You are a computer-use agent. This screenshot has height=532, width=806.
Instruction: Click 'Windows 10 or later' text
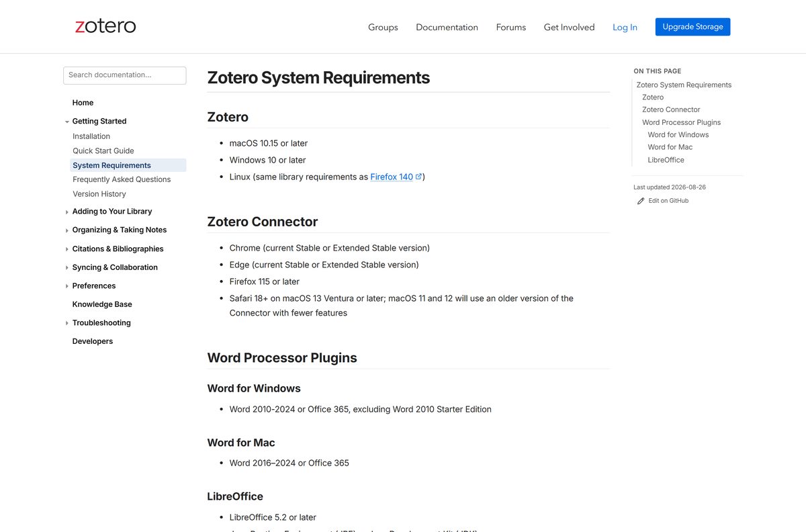click(267, 160)
